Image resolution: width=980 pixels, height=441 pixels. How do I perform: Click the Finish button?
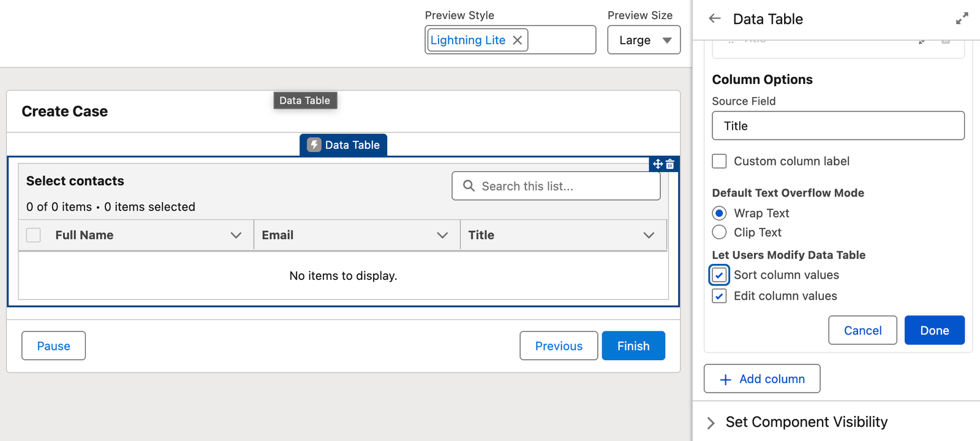coord(633,346)
